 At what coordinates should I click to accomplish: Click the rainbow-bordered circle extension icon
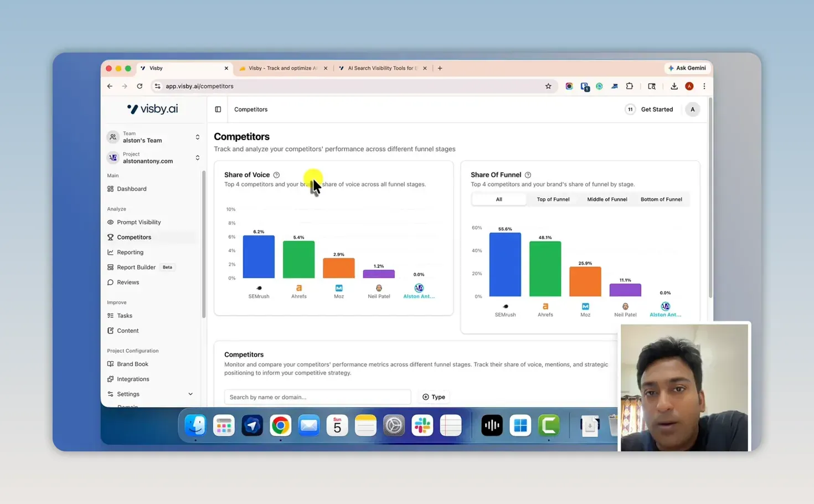[569, 86]
